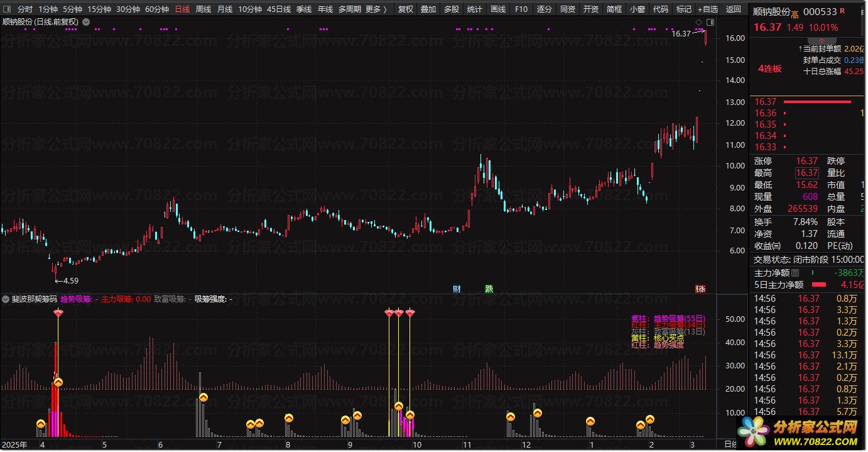Image resolution: width=868 pixels, height=452 pixels.
Task: Click the right panel toggle icon above chart
Action: click(708, 23)
